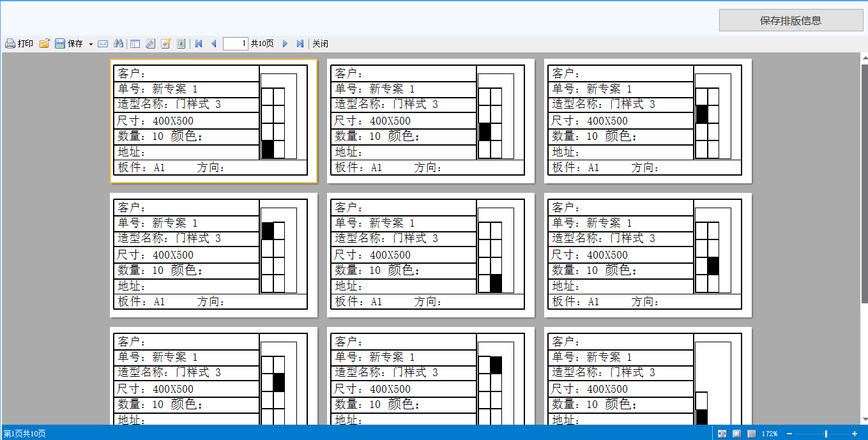Select the page-width view icon in status bar
Image resolution: width=868 pixels, height=440 pixels.
coord(722,434)
